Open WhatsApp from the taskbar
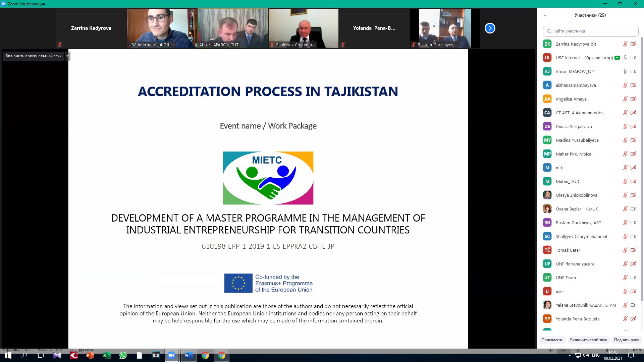 pyautogui.click(x=123, y=355)
